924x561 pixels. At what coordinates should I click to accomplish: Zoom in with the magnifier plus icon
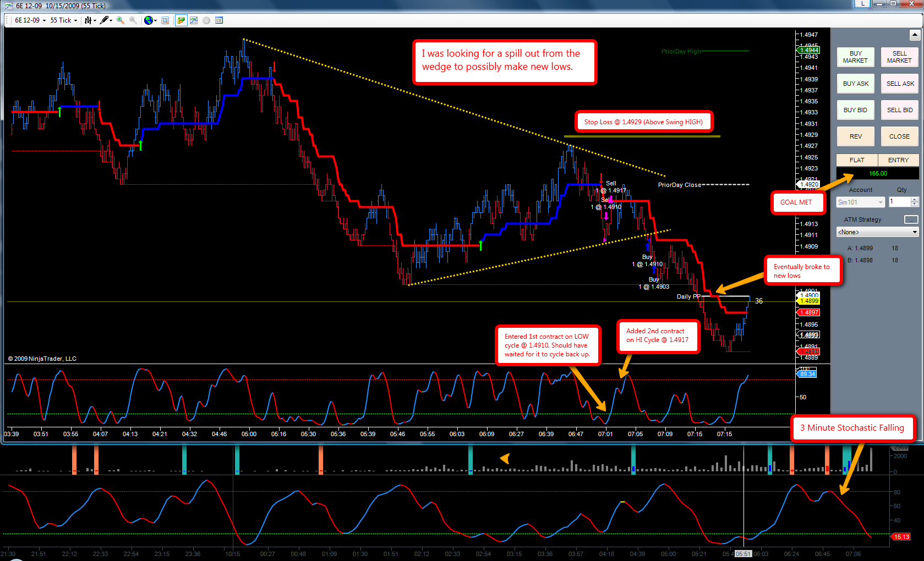pyautogui.click(x=121, y=20)
